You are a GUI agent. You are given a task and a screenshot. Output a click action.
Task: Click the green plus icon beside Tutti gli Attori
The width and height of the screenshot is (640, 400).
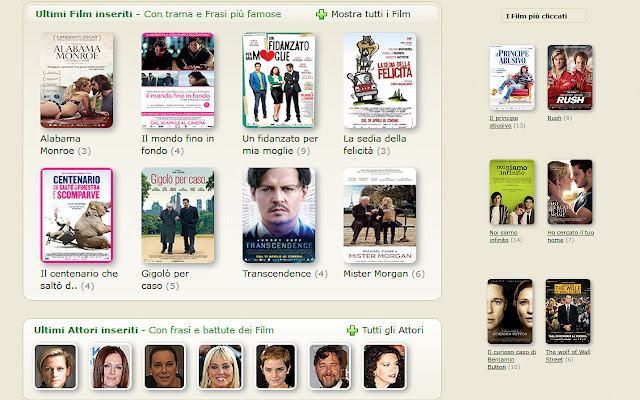[x=352, y=330]
